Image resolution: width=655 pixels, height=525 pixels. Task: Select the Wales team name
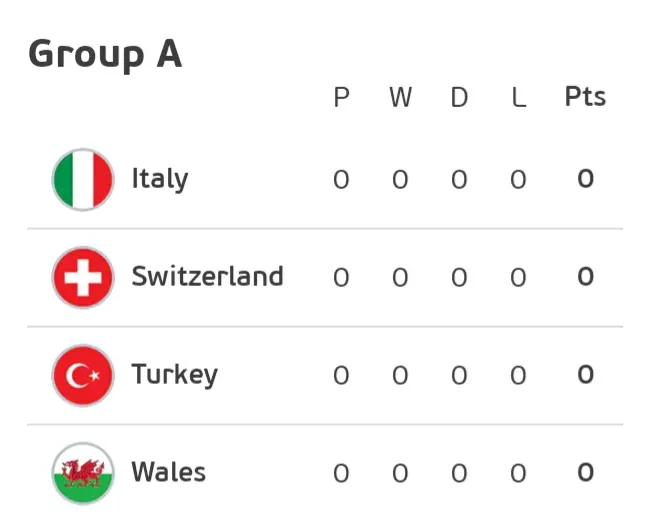[168, 471]
